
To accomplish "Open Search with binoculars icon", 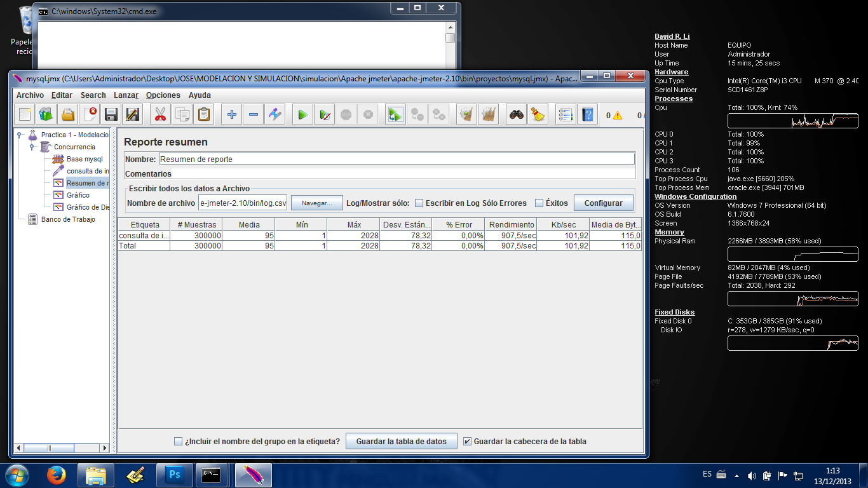I will [x=517, y=115].
